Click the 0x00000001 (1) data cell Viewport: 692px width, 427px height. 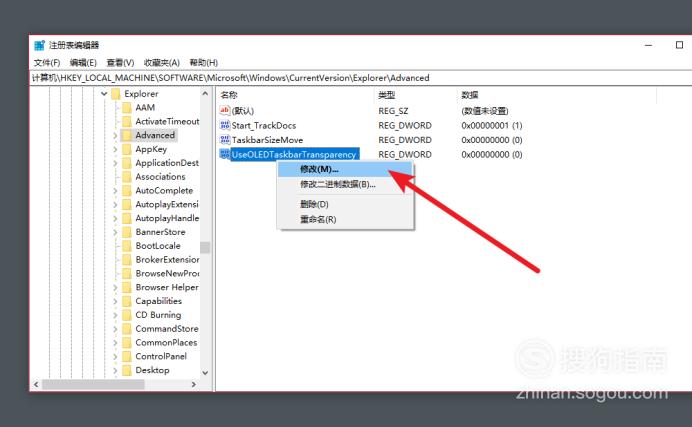492,126
